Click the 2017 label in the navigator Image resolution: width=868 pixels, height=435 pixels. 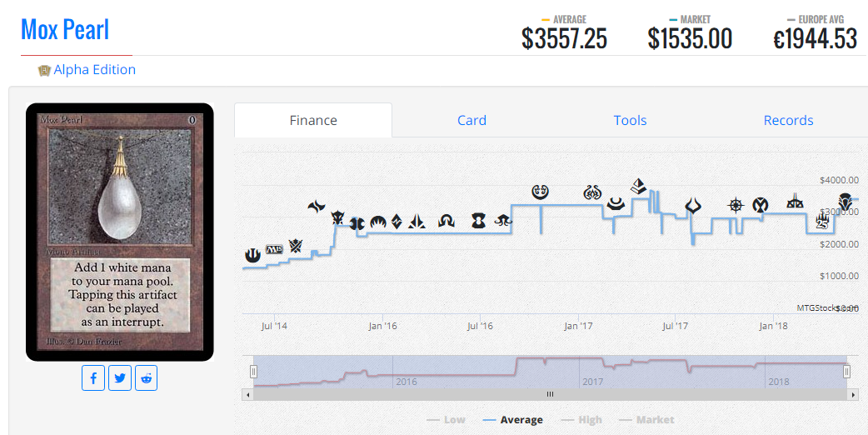[593, 382]
